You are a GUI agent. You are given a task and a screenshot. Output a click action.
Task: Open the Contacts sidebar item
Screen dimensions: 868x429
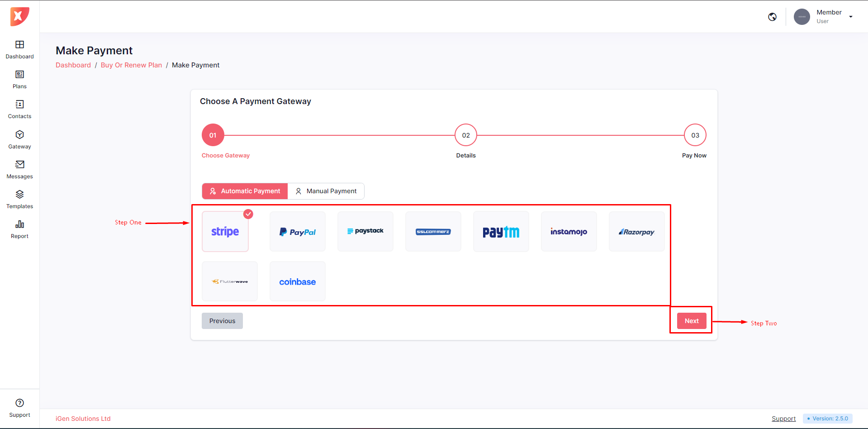19,109
